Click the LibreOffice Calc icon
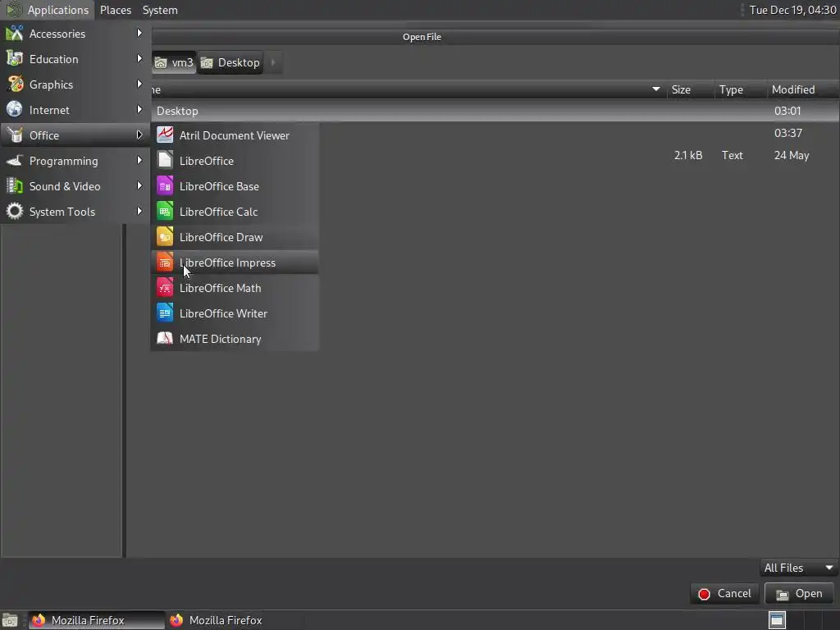The image size is (840, 630). [164, 211]
